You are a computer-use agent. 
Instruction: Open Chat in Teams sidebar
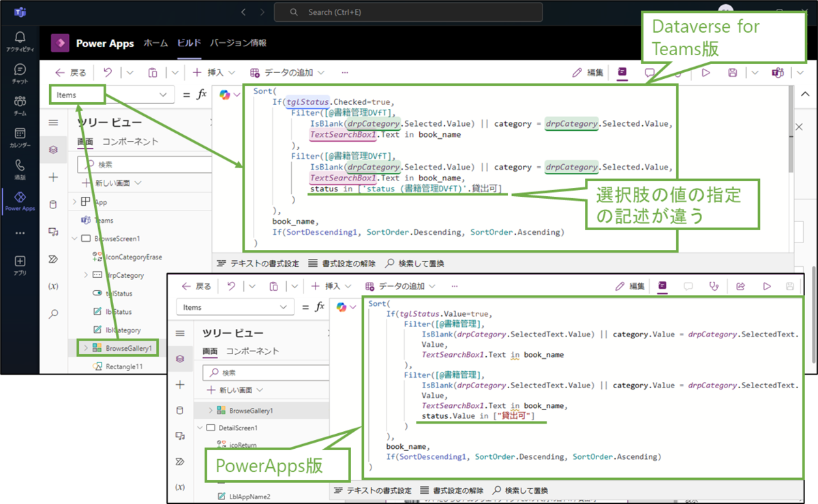point(20,74)
